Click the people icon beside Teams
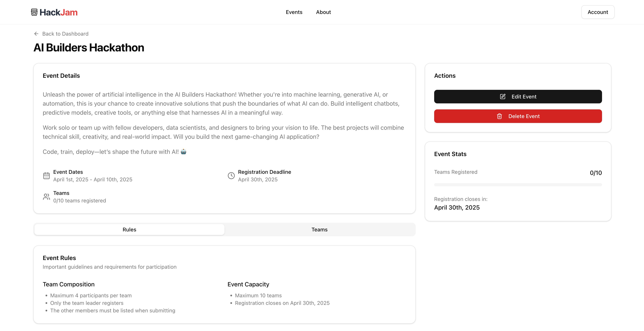This screenshot has width=644, height=331. click(x=46, y=197)
